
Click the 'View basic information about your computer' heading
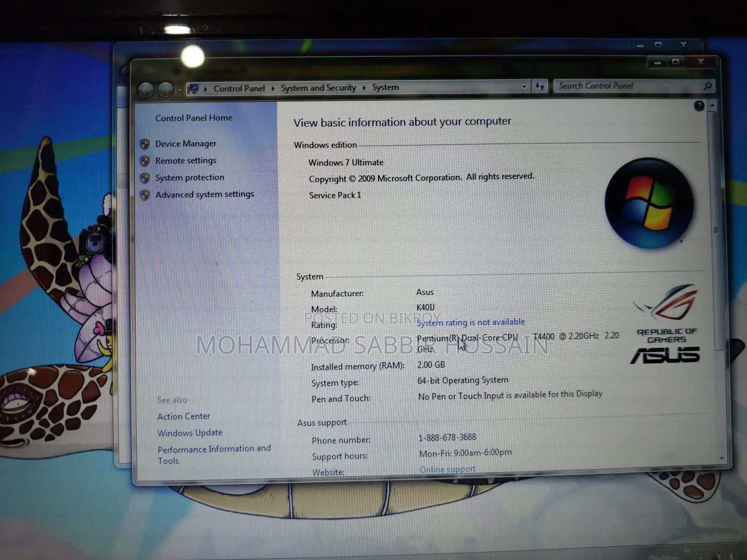click(x=402, y=122)
